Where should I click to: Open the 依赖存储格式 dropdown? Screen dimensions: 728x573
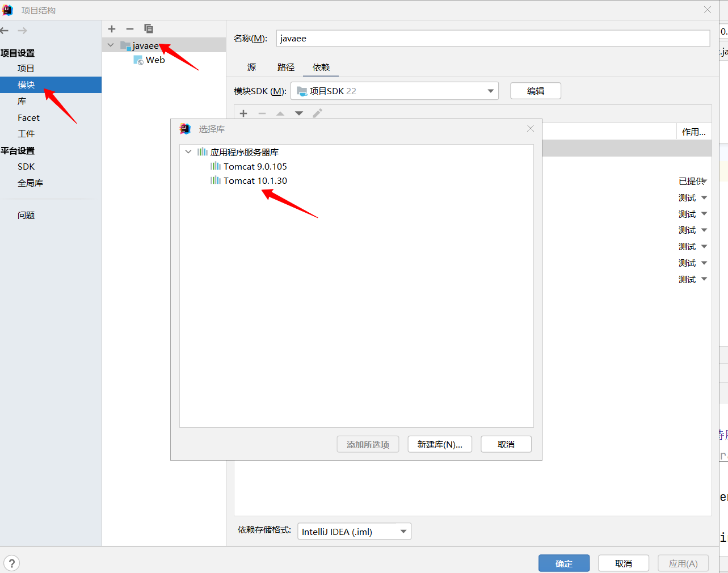click(354, 532)
